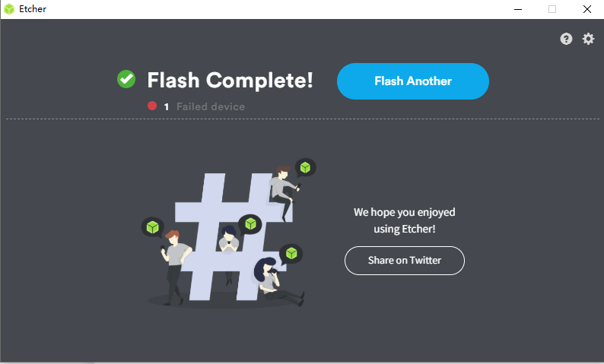Click the large hashtag illustration
Image resolution: width=604 pixels, height=364 pixels.
point(231,236)
